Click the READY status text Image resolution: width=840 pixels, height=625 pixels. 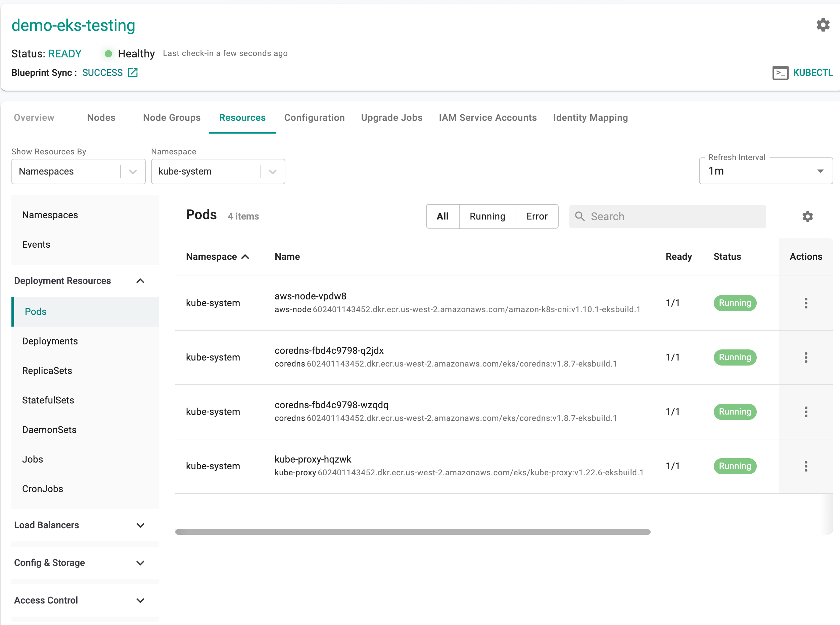[x=65, y=54]
